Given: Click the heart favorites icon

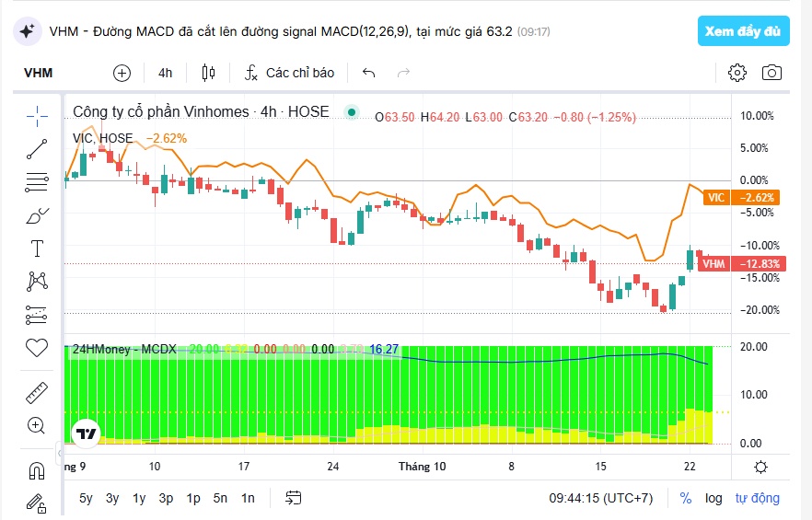Looking at the screenshot, I should click(x=37, y=348).
